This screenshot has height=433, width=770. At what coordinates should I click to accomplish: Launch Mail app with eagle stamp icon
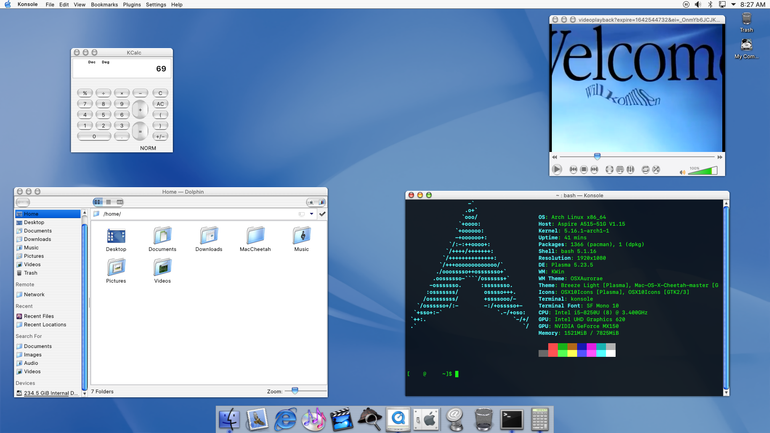tap(257, 420)
